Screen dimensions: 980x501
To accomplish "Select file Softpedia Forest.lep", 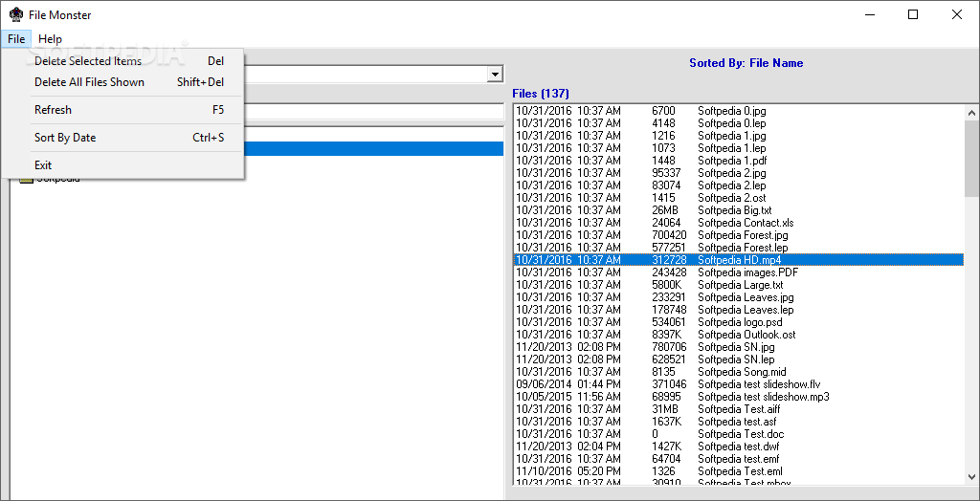I will click(x=738, y=248).
